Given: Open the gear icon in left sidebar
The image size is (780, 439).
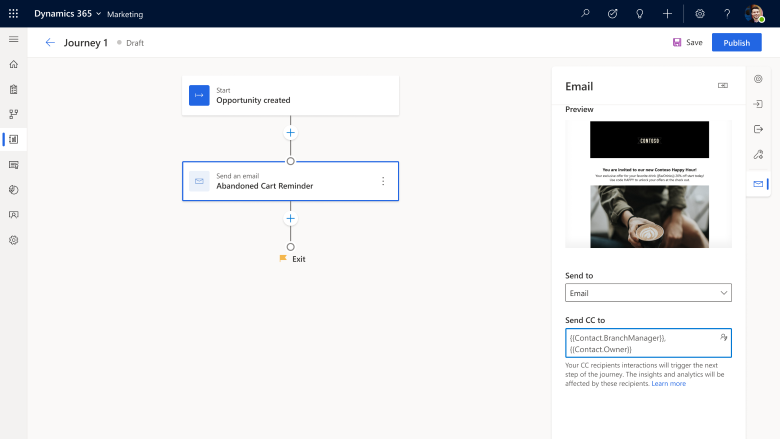Looking at the screenshot, I should pos(13,240).
